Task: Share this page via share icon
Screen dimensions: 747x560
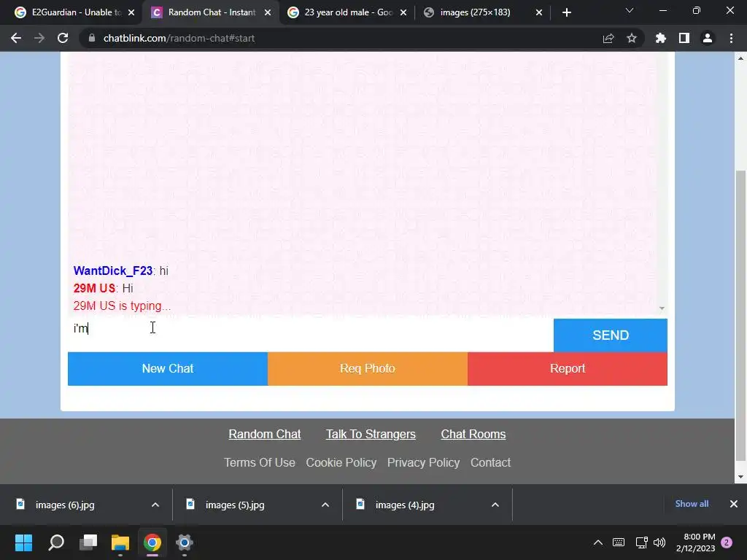Action: pyautogui.click(x=608, y=38)
